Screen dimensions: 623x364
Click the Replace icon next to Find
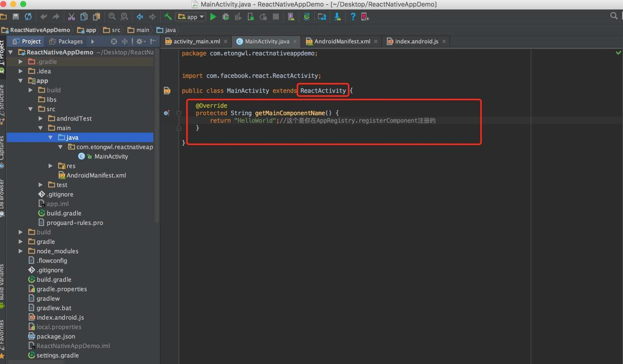click(124, 17)
